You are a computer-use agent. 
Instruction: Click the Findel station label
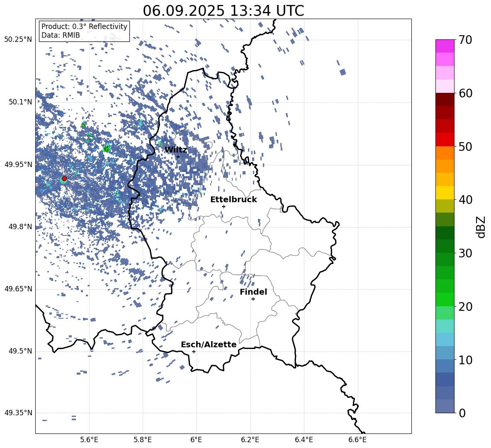253,292
